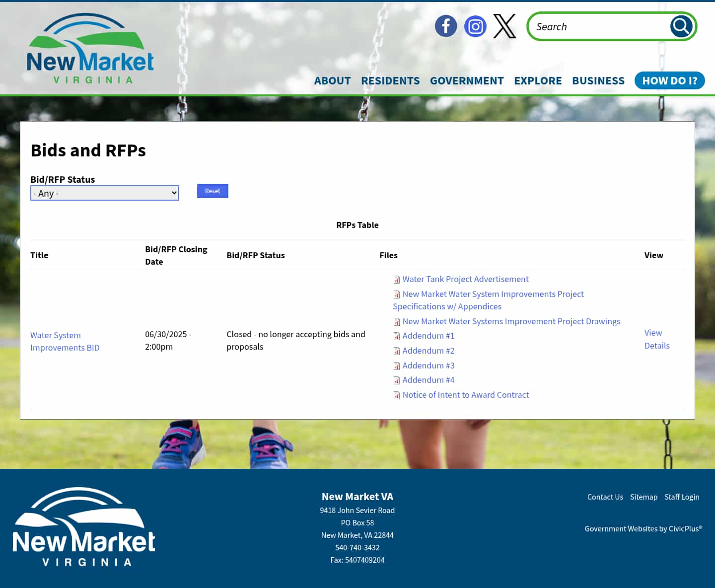Click the RFPs Table caption
The image size is (715, 588).
pos(357,225)
